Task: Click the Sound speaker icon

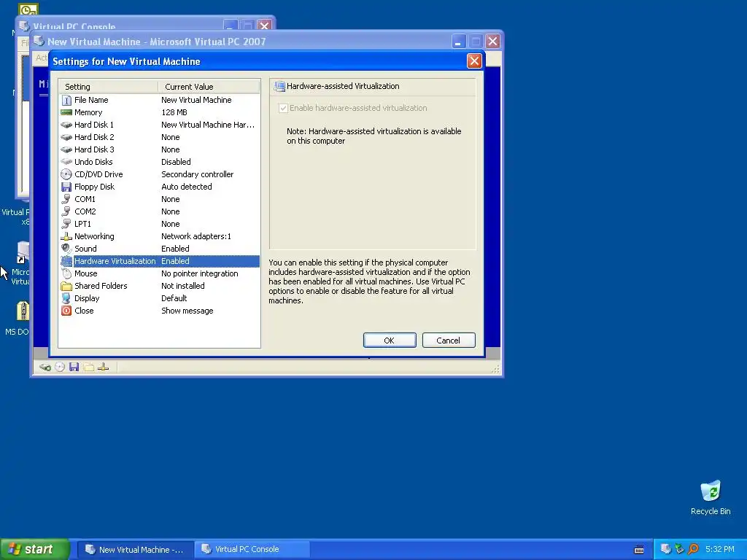Action: point(66,249)
